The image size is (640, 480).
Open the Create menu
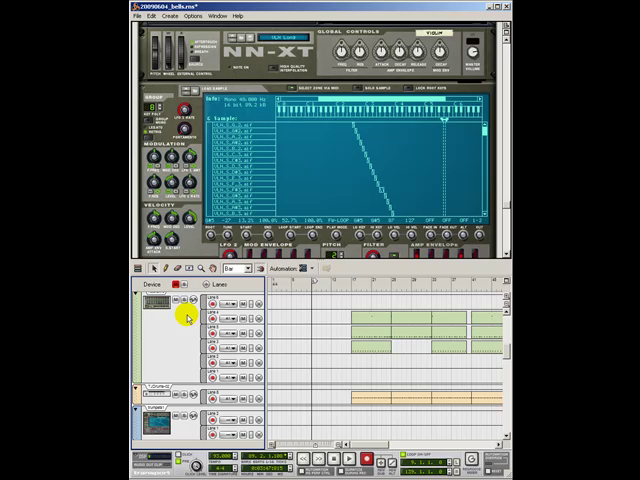(x=170, y=16)
